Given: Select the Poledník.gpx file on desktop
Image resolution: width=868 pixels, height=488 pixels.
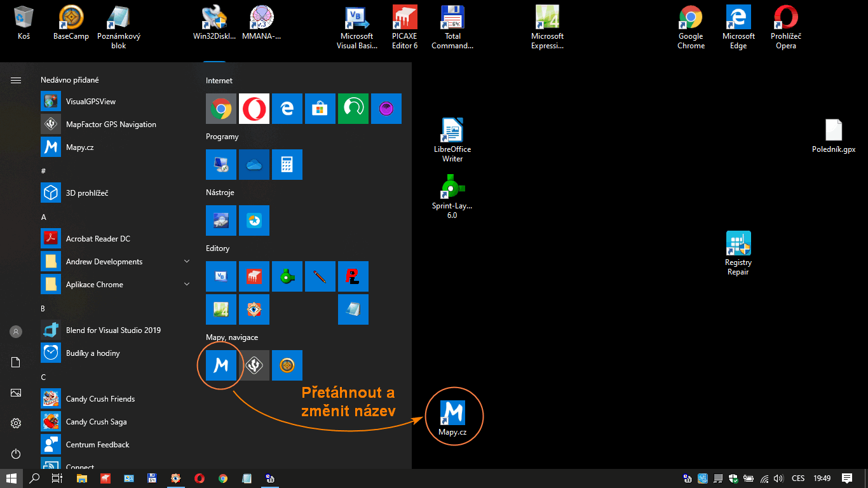Looking at the screenshot, I should pos(833,137).
